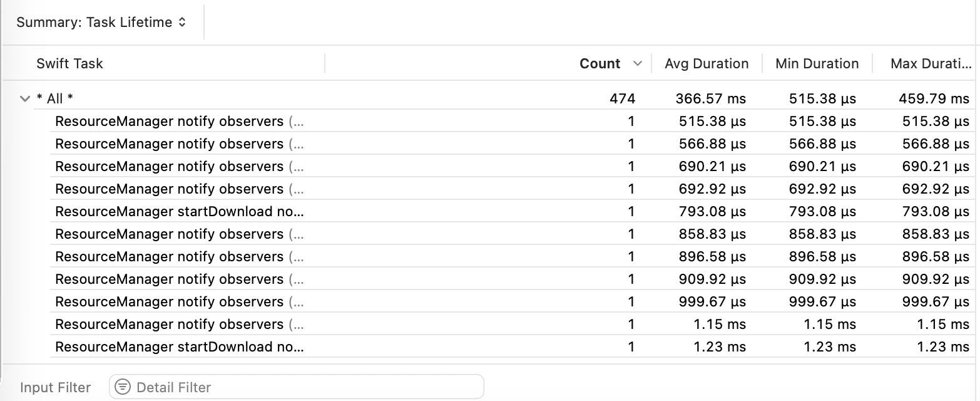Sort by Avg Duration column
Screen dimensions: 980x401
(706, 63)
